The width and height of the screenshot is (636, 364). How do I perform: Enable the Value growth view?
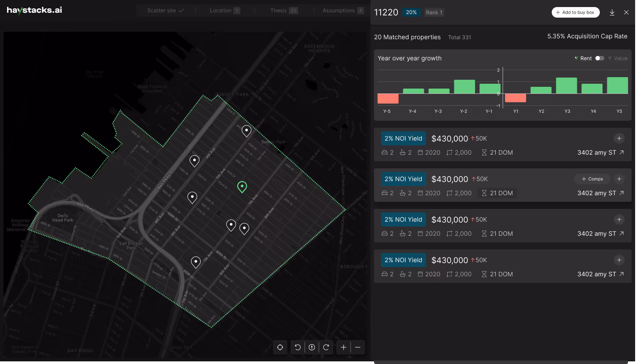click(x=620, y=58)
